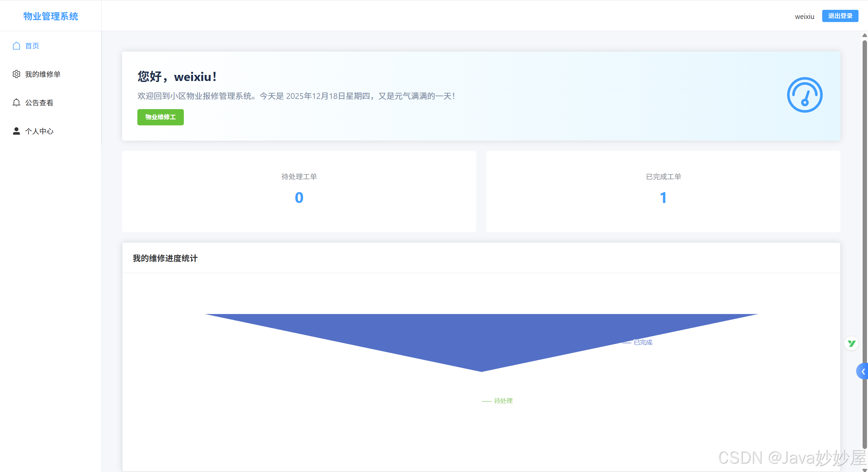
Task: Go to 公告查看 in sidebar
Action: pos(39,103)
